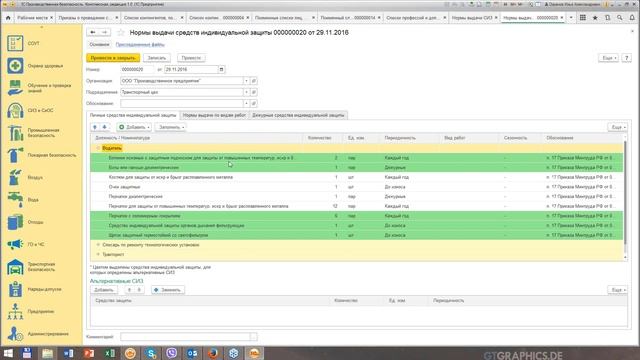The height and width of the screenshot is (360, 640).
Task: Click the Провести button
Action: click(x=191, y=58)
